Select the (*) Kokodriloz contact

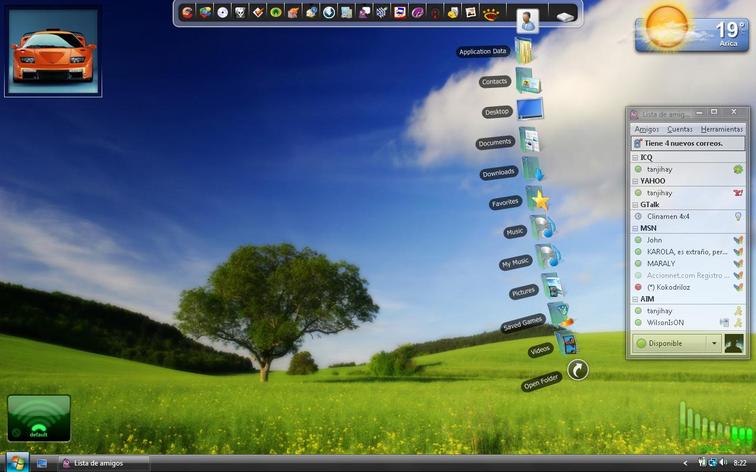tap(688, 287)
